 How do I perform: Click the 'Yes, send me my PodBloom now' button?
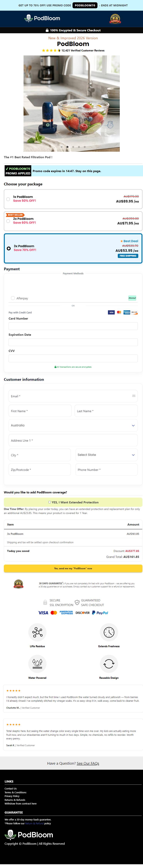click(73, 568)
